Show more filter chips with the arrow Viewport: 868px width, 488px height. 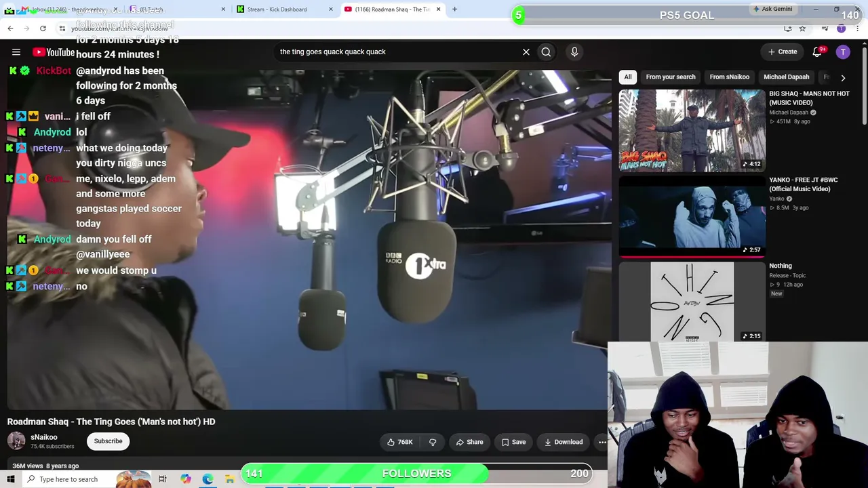click(x=843, y=77)
